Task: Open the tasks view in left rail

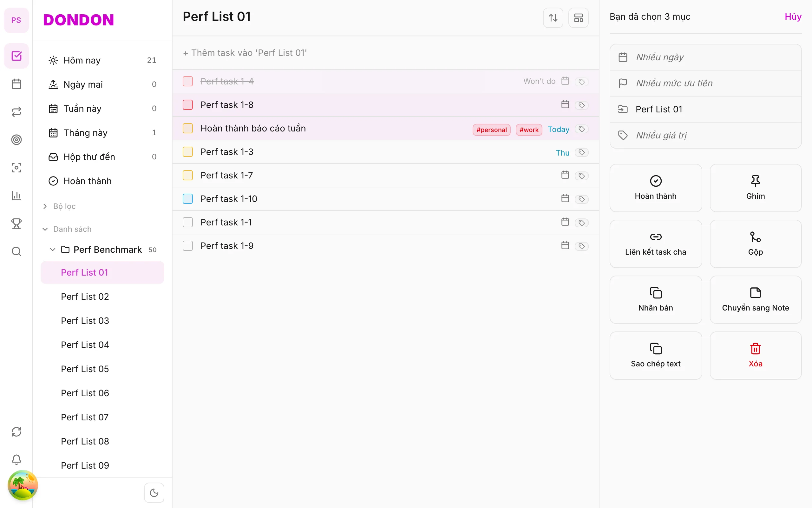Action: (x=16, y=56)
